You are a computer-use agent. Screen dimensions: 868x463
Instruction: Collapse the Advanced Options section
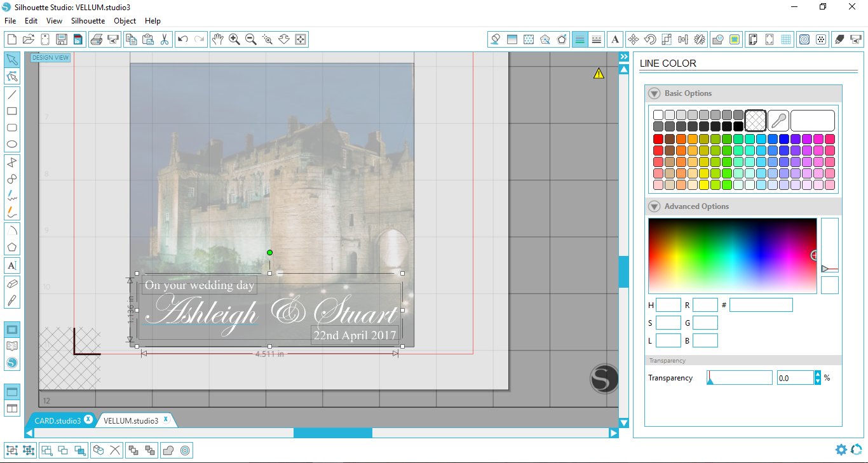point(654,206)
